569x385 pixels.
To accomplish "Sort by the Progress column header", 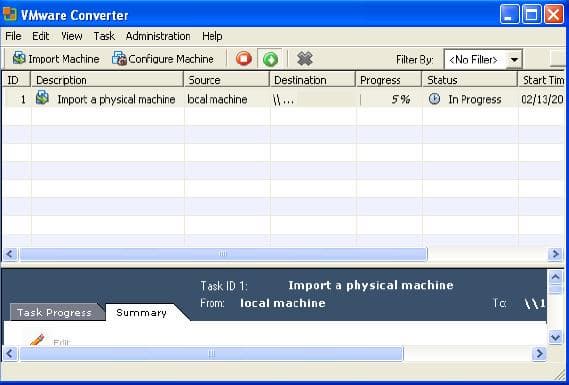I will [x=389, y=80].
